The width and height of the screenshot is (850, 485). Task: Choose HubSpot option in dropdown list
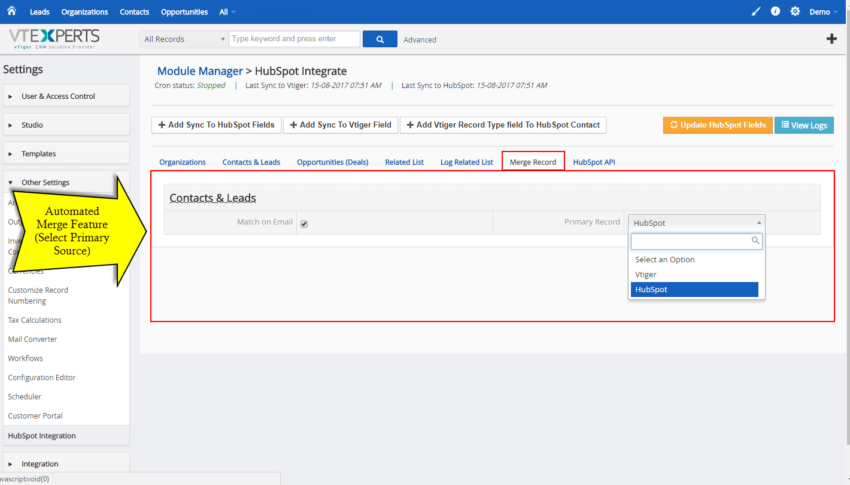point(694,289)
